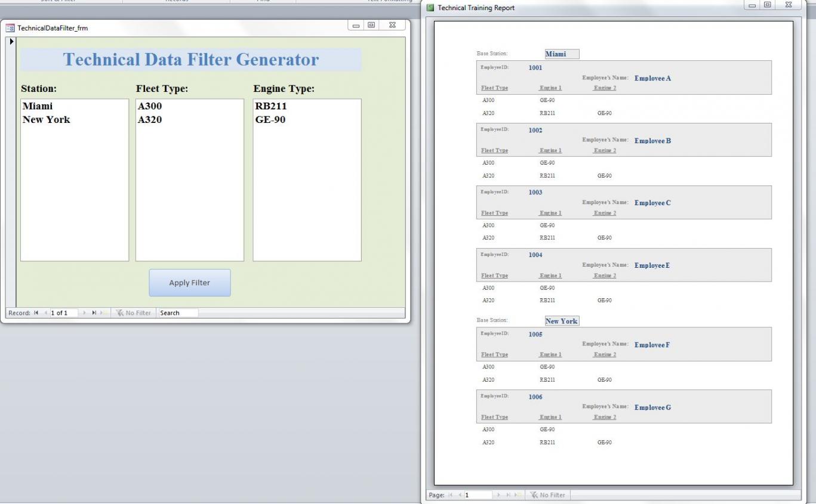The image size is (816, 504).
Task: Select RB211 in the Engine Type list
Action: tap(307, 106)
